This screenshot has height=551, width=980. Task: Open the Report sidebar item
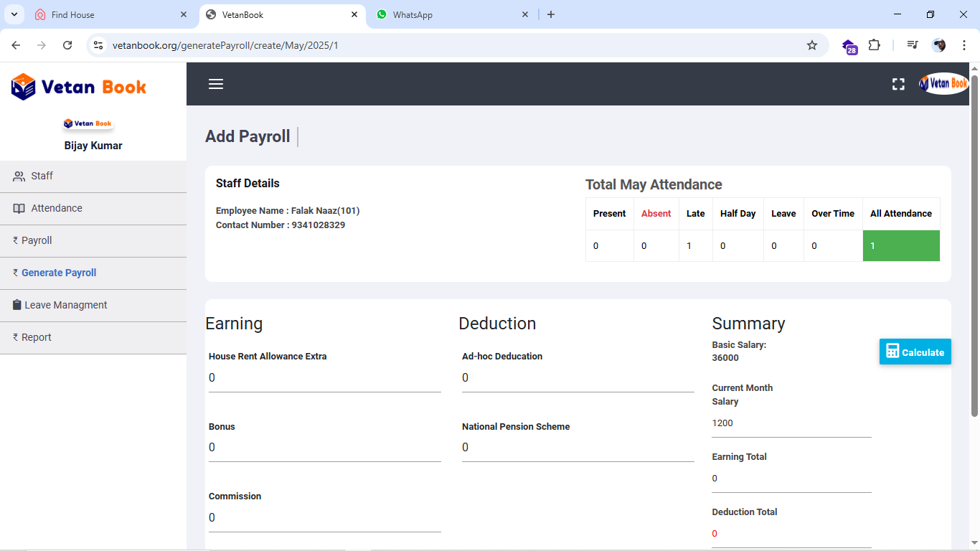[93, 338]
